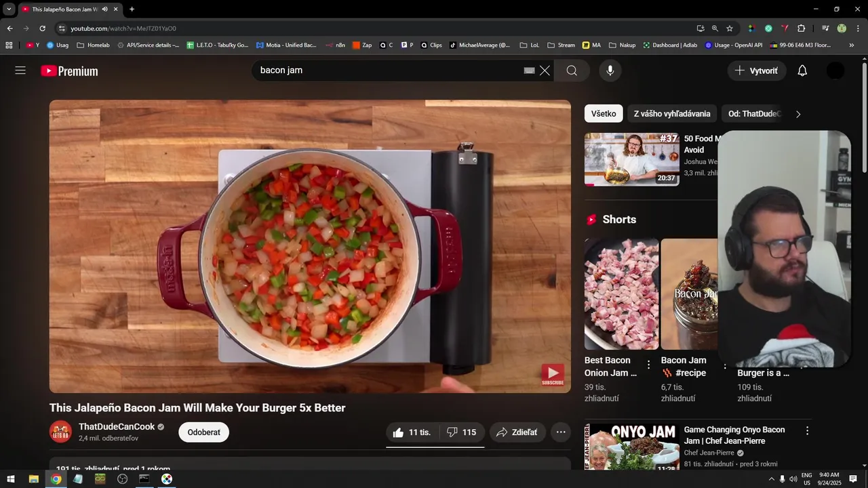Open a new browser tab

[x=132, y=9]
